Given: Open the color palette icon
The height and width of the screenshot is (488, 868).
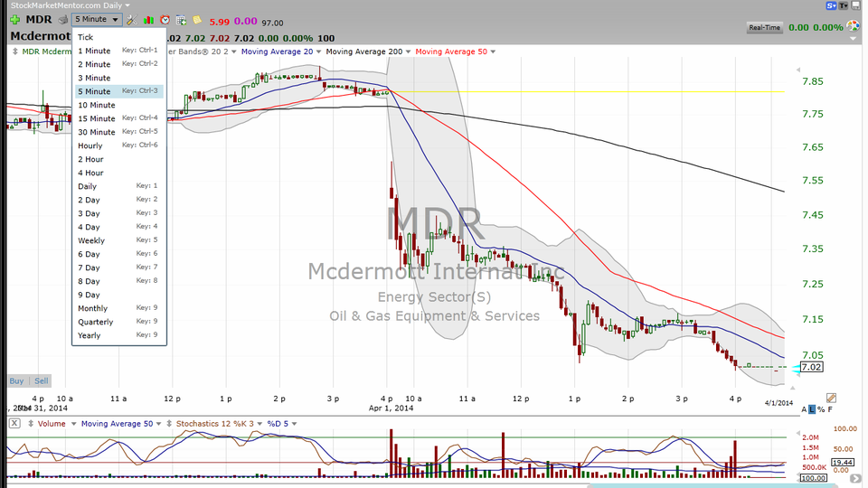Looking at the screenshot, I should (853, 26).
